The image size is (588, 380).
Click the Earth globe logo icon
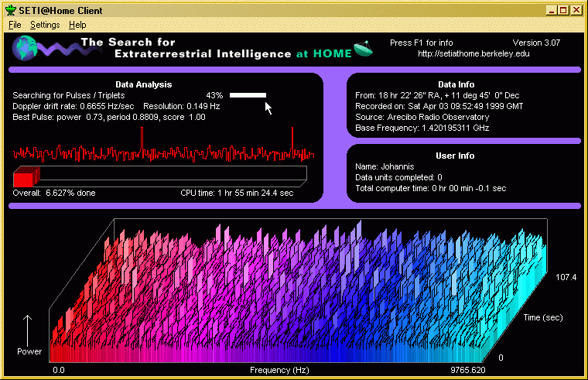pyautogui.click(x=25, y=48)
